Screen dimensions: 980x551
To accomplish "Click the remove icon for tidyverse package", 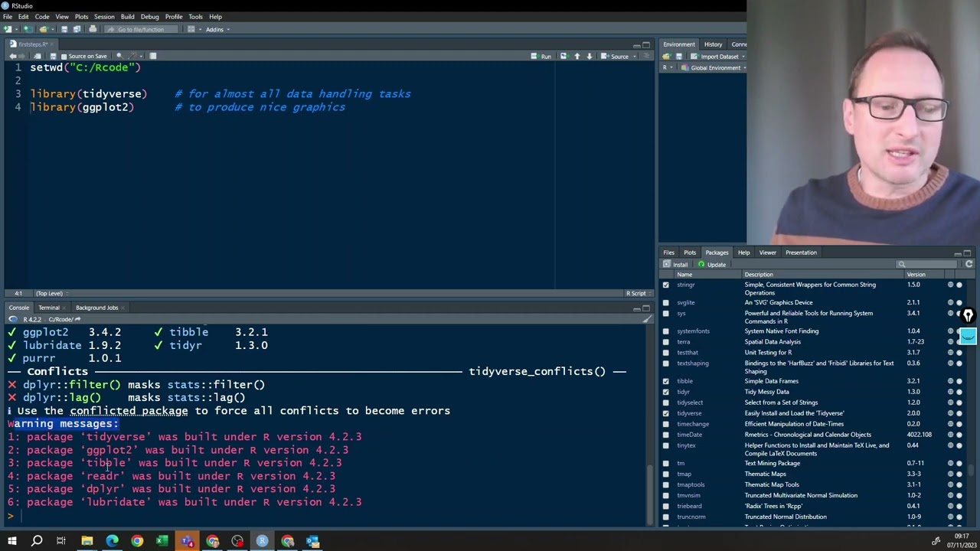I will click(x=959, y=413).
